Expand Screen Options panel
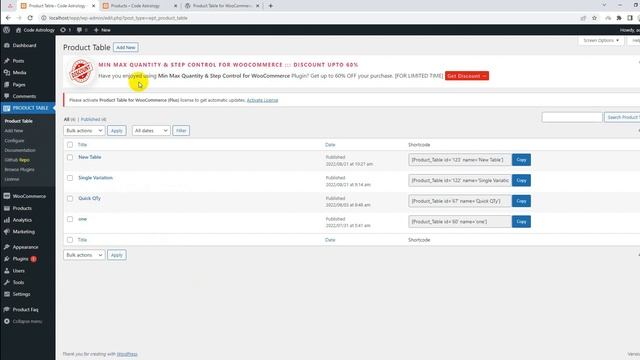640x360 pixels. coord(601,40)
